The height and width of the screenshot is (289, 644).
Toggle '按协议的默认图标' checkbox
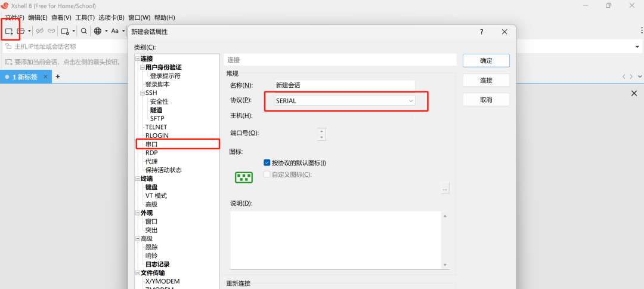267,163
